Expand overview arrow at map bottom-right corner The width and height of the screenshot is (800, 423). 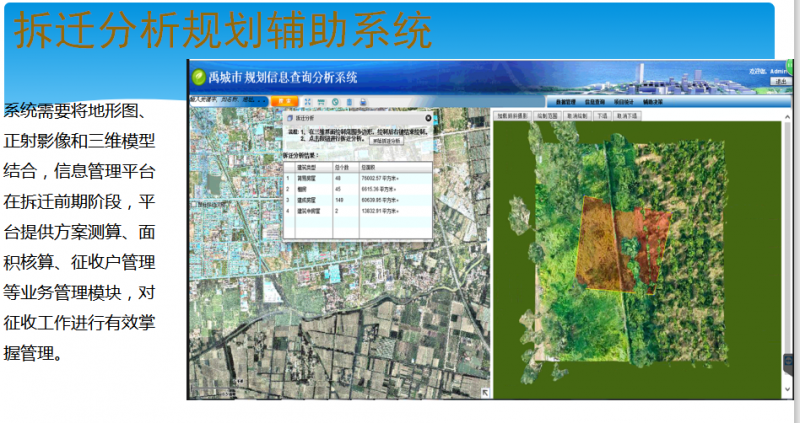487,393
